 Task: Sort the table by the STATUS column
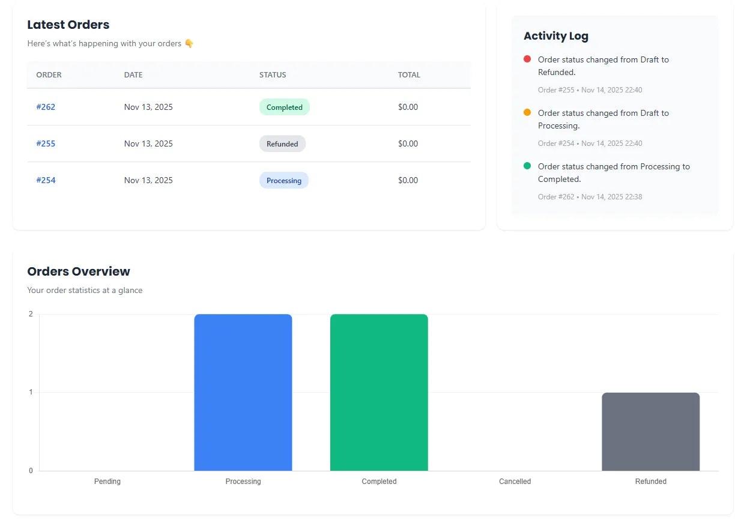point(273,74)
